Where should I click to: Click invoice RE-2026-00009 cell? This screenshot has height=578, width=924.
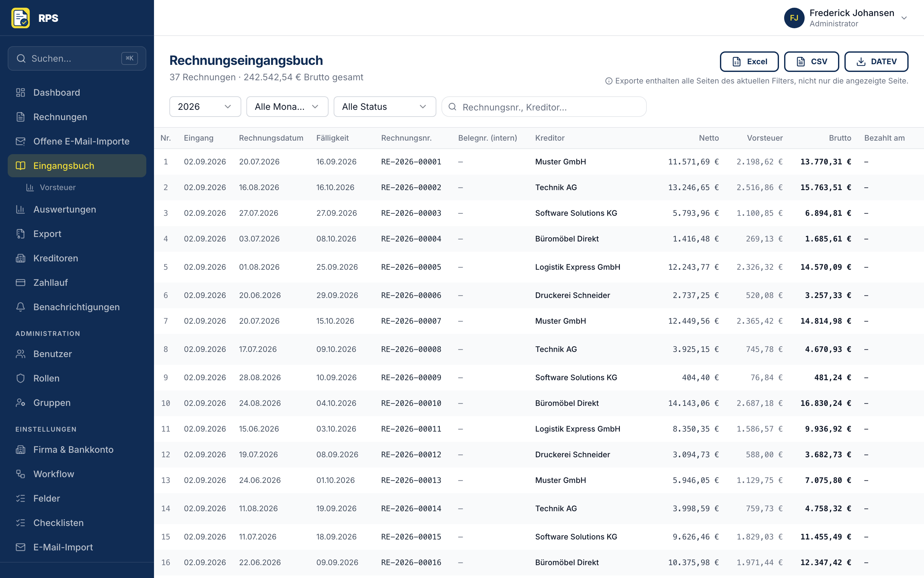(411, 378)
